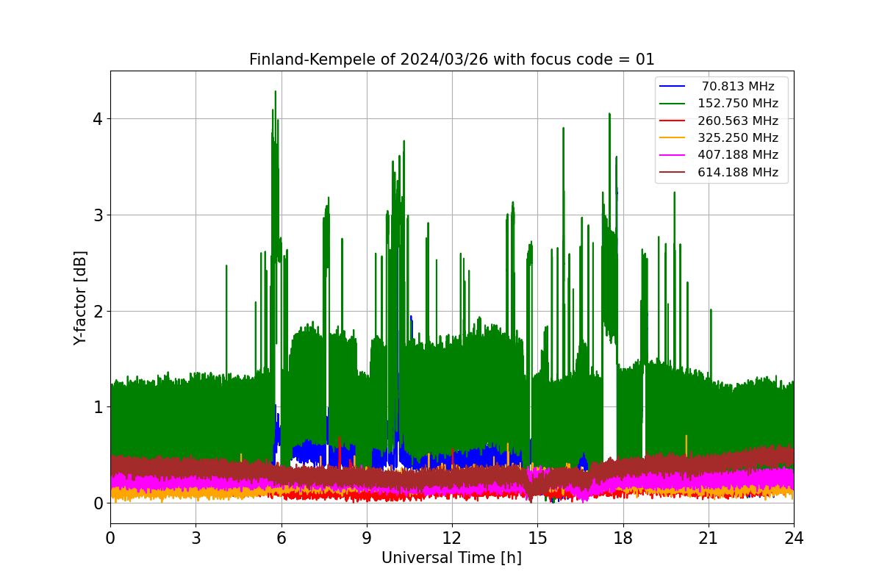Screen dimensions: 882x588
Task: Click x-axis tick label 9
Action: point(367,538)
